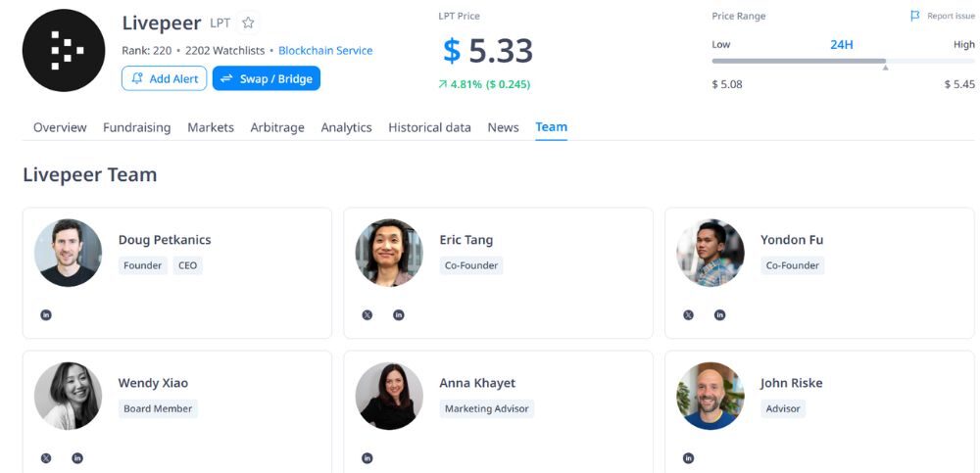Click the Founder tag on Doug Petkanics
980x473 pixels.
142,265
